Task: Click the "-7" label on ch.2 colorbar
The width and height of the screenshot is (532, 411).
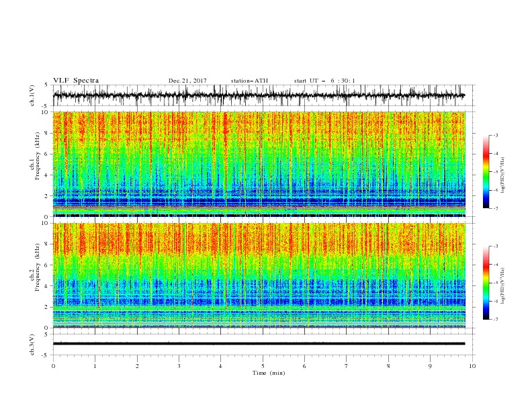Action: 495,320
